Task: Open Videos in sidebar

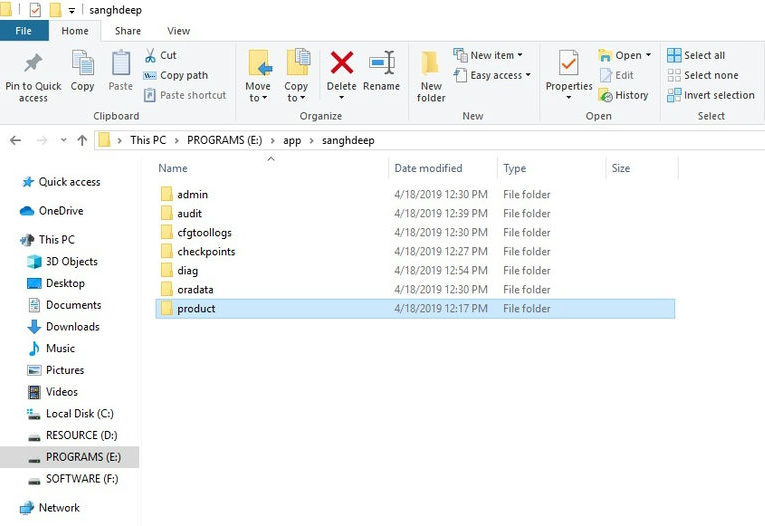Action: click(53, 392)
